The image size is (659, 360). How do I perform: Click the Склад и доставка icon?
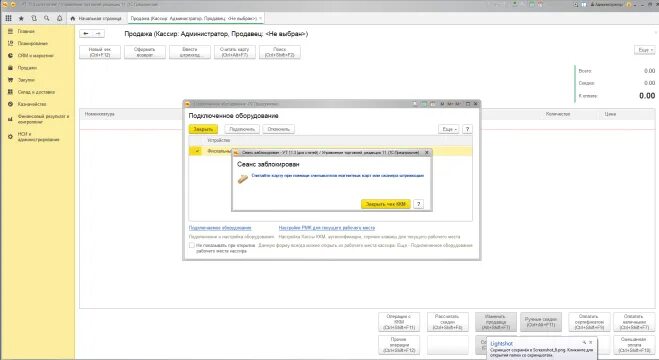coord(11,92)
